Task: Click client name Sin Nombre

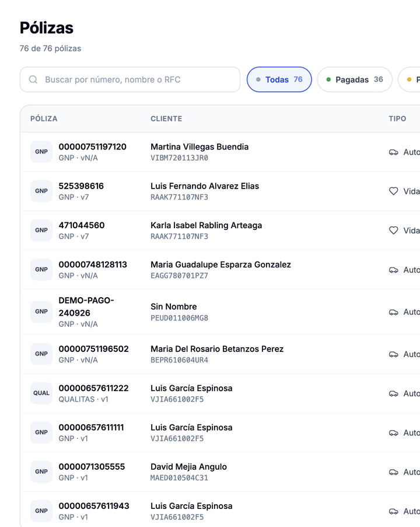Action: point(174,307)
